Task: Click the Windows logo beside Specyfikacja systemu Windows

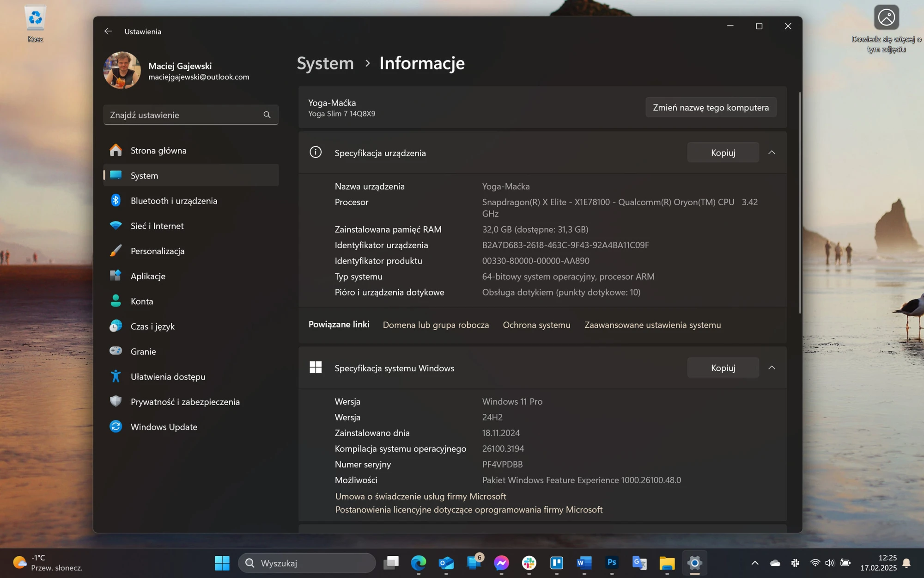Action: pyautogui.click(x=316, y=368)
